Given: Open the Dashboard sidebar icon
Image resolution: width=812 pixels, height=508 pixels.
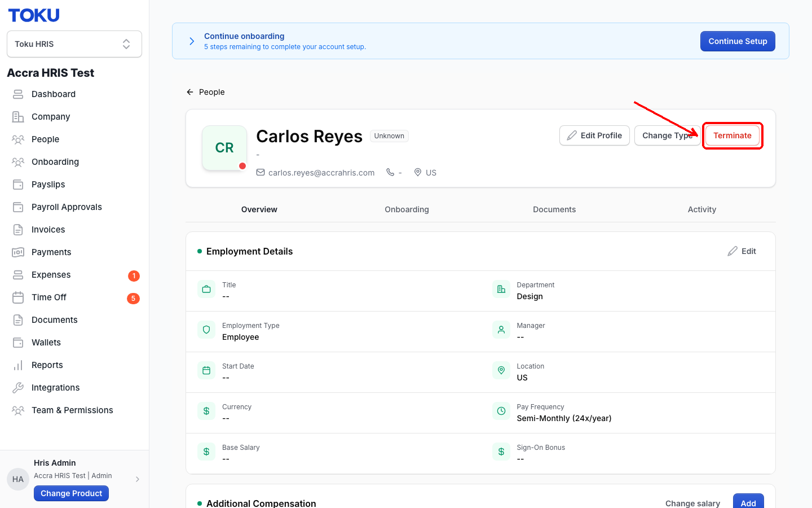Looking at the screenshot, I should (18, 94).
